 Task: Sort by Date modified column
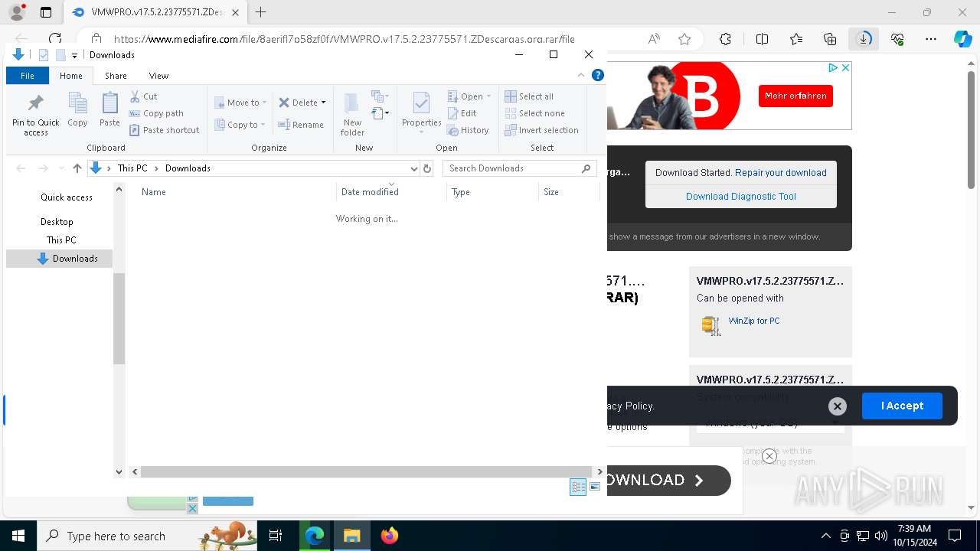pos(391,192)
